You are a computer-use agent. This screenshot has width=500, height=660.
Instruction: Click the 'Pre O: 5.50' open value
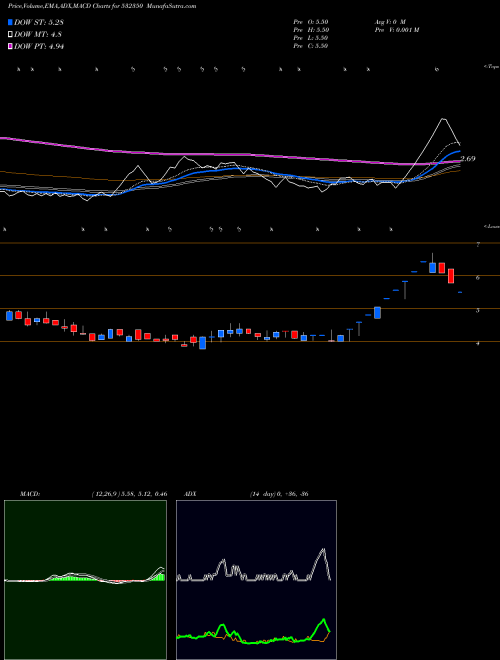pyautogui.click(x=311, y=22)
